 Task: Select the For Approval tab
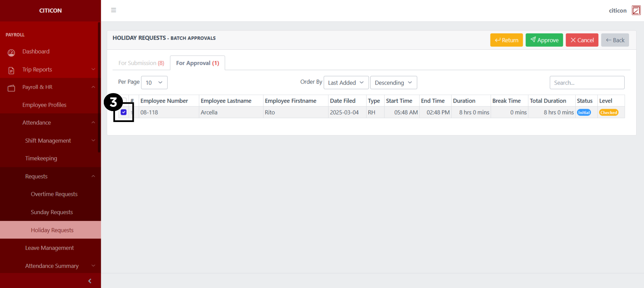point(197,63)
